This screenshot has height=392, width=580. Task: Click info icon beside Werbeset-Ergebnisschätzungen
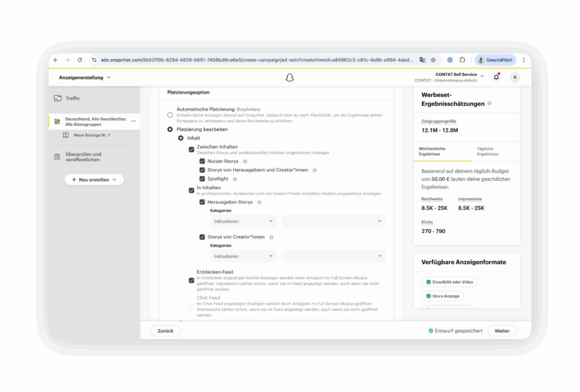click(489, 104)
